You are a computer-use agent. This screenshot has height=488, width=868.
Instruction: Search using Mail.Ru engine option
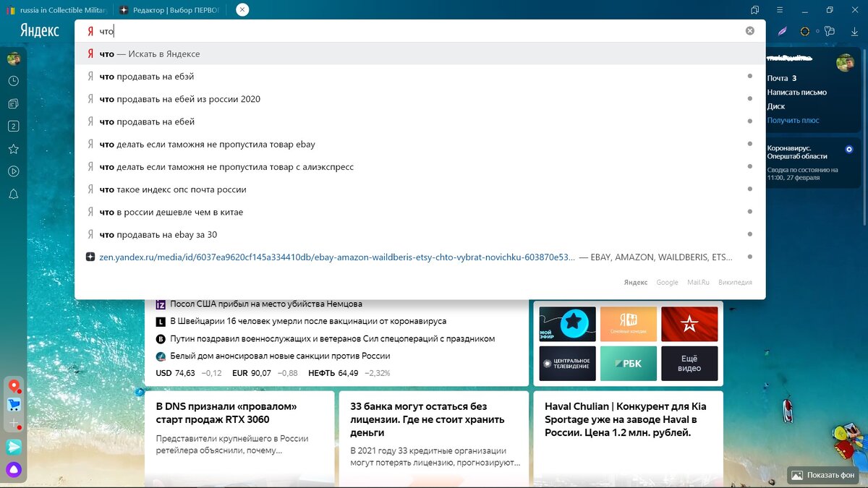click(698, 283)
